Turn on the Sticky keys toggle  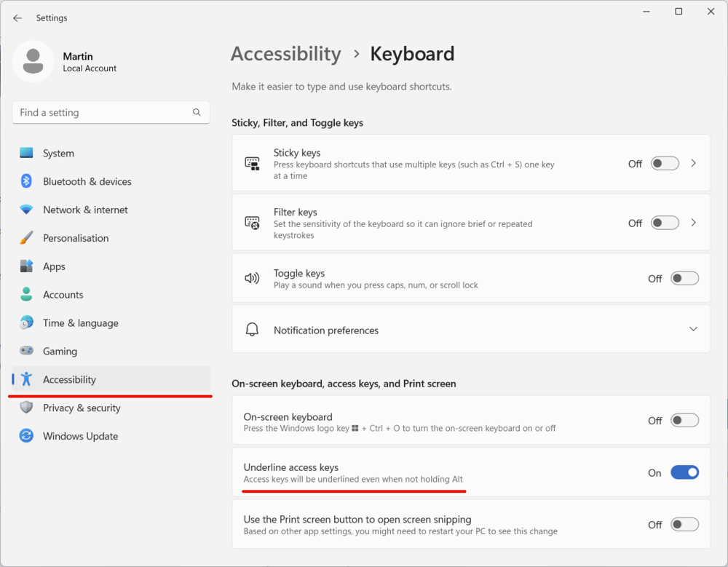click(665, 164)
